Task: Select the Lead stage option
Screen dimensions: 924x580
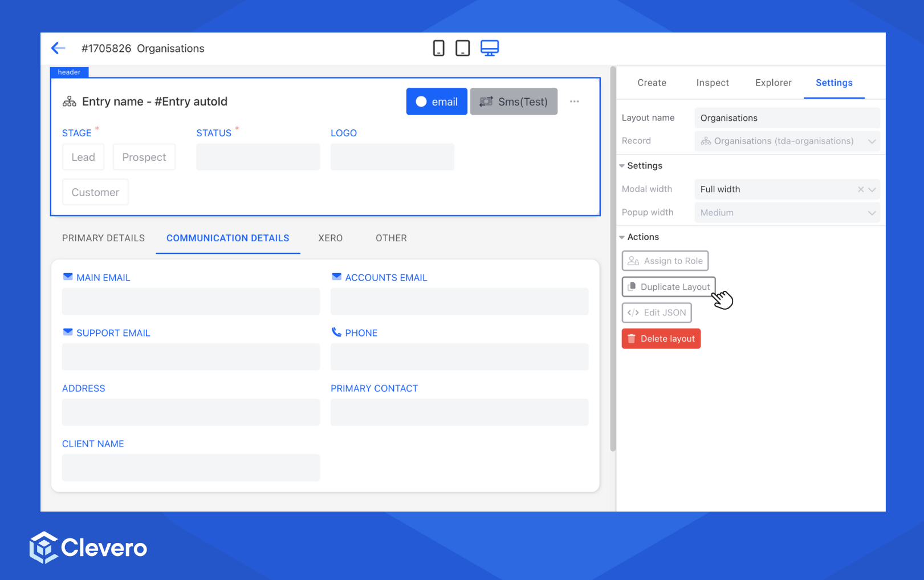Action: coord(83,157)
